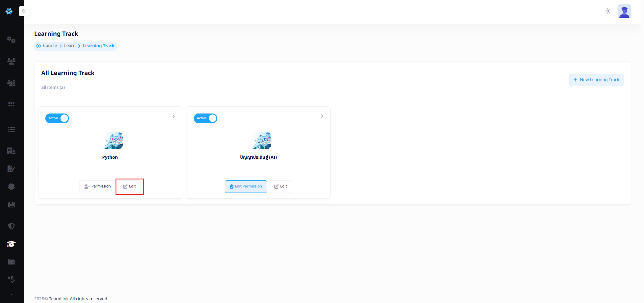This screenshot has height=303, width=644.
Task: Click Edit Permission on the AI track
Action: pyautogui.click(x=246, y=186)
